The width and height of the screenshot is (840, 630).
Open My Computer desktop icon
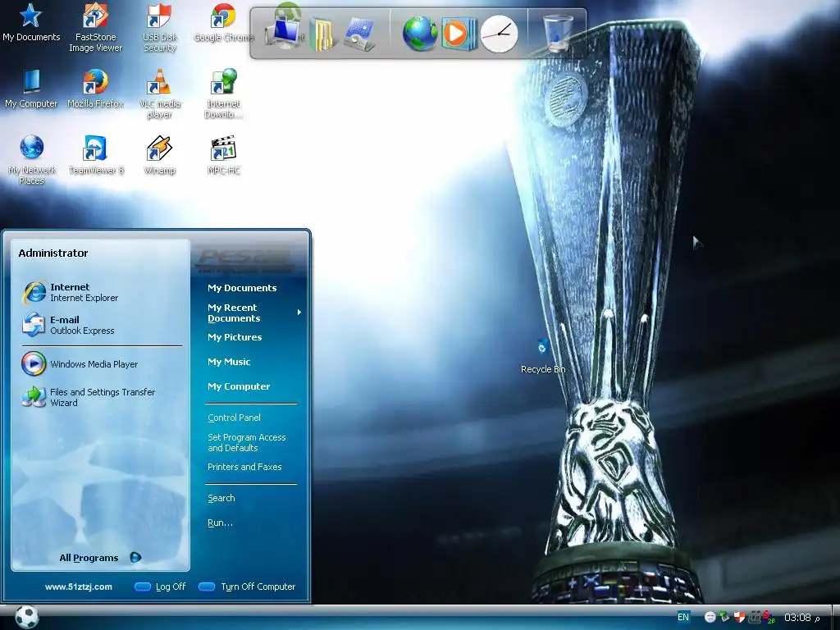point(31,89)
